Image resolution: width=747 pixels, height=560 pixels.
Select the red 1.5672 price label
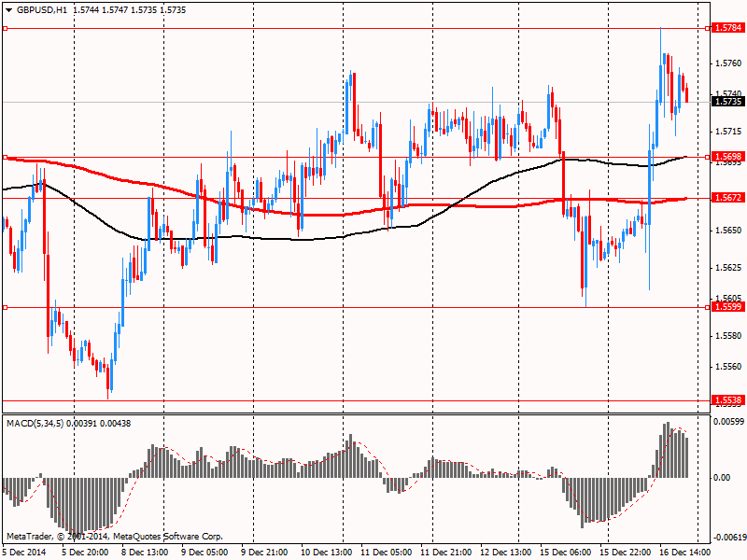727,198
